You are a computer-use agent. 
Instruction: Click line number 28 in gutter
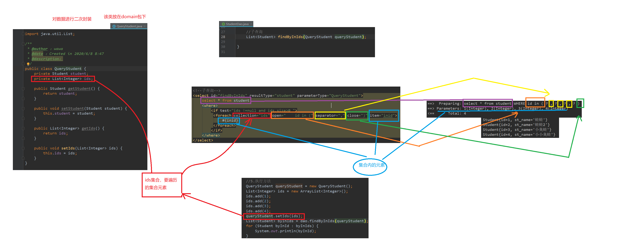223,37
